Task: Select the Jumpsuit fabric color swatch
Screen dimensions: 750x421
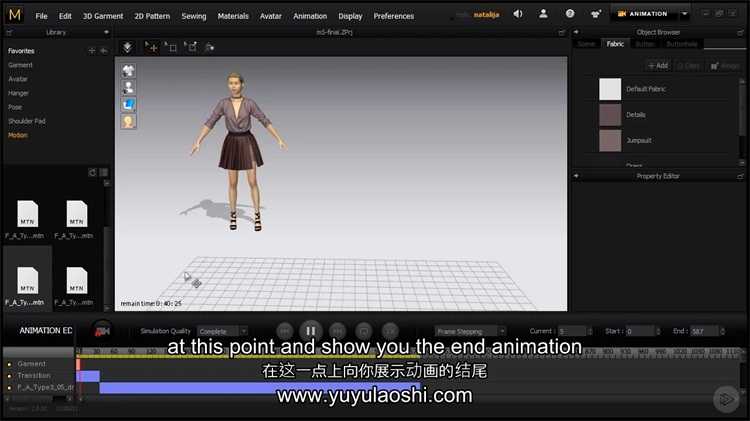Action: [x=610, y=140]
